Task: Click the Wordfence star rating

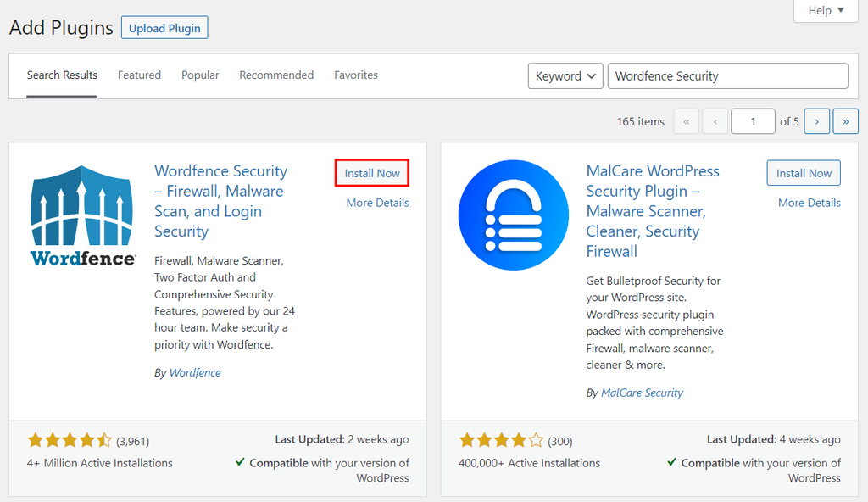Action: tap(70, 440)
